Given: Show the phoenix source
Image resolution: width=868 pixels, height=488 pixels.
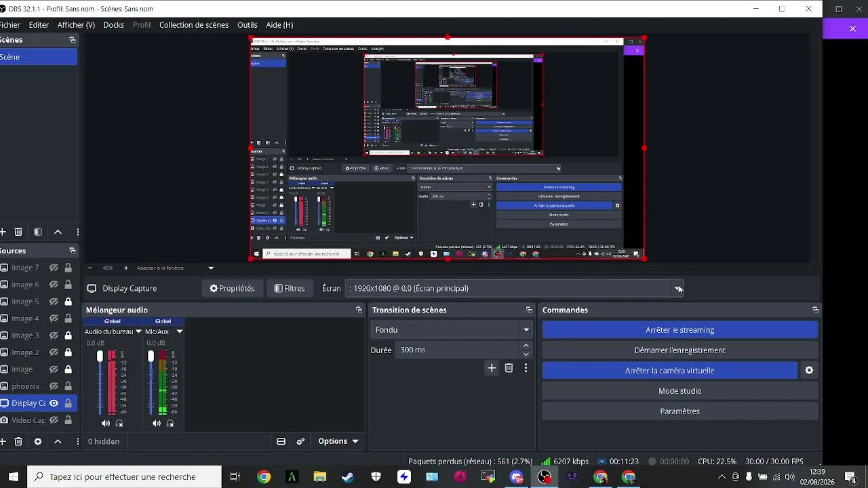Looking at the screenshot, I should pos(54,386).
